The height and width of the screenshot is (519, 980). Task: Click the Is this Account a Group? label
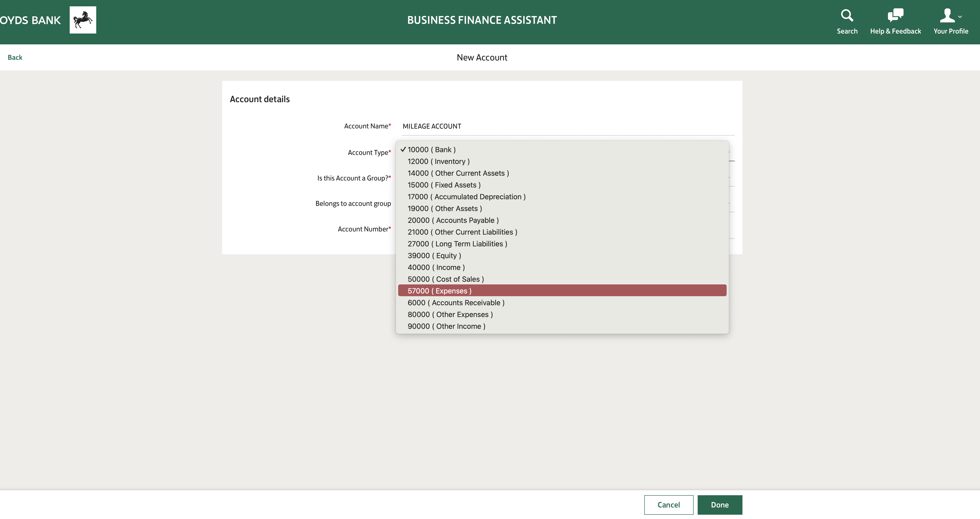(x=354, y=178)
